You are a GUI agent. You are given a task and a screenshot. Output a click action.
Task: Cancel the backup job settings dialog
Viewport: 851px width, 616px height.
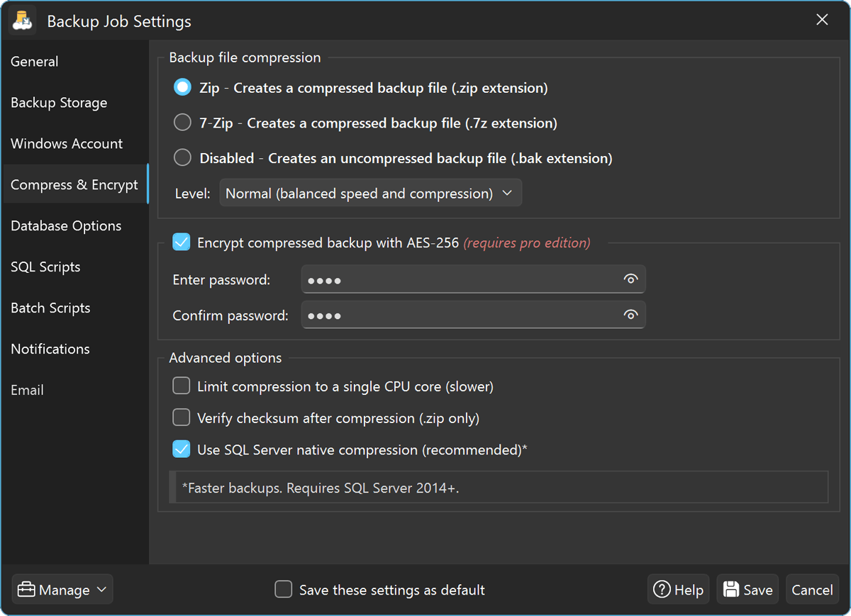811,589
